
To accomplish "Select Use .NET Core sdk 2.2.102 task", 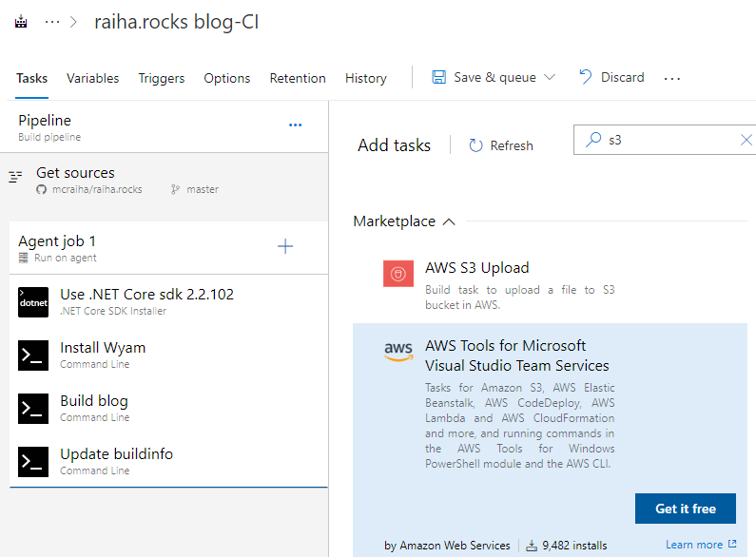I will [168, 301].
